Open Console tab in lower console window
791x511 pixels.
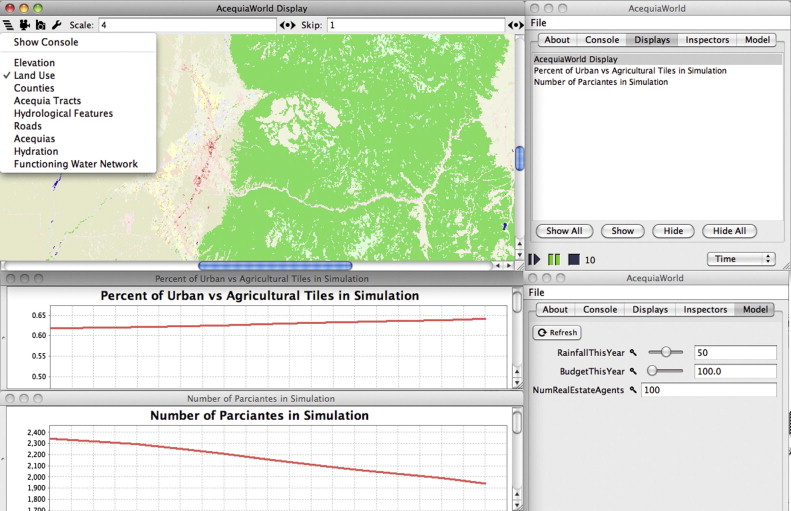click(x=600, y=310)
